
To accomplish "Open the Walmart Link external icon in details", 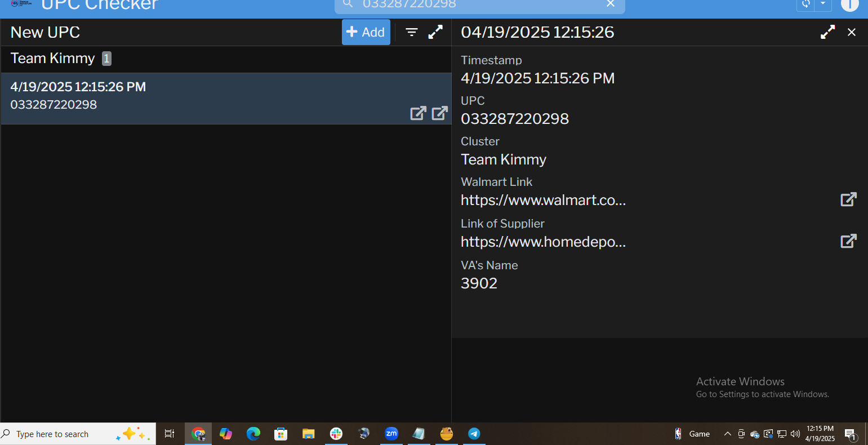I will coord(848,199).
